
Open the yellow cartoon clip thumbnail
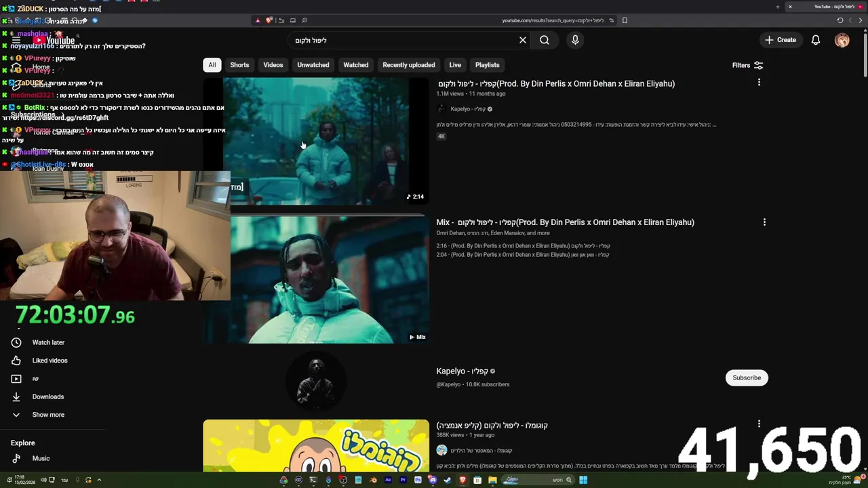pyautogui.click(x=316, y=446)
